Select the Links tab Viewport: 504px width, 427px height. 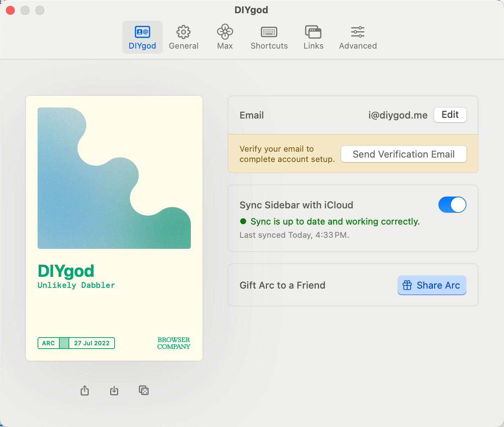[x=313, y=37]
